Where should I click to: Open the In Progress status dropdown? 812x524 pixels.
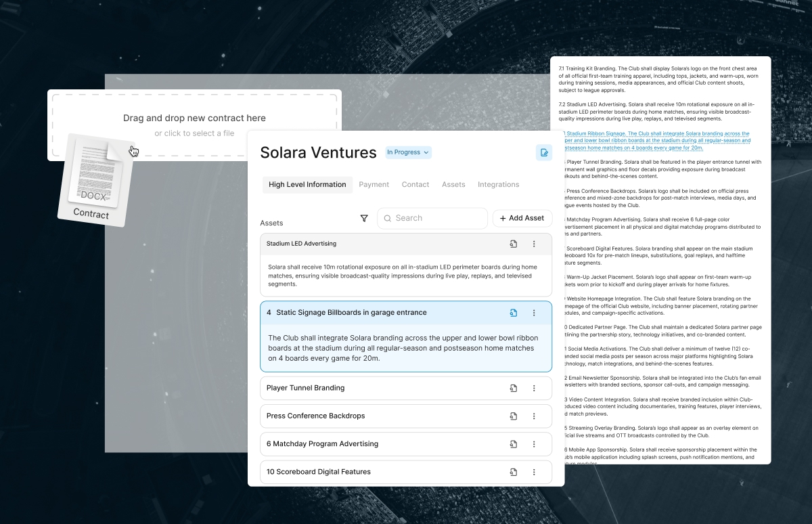[408, 152]
